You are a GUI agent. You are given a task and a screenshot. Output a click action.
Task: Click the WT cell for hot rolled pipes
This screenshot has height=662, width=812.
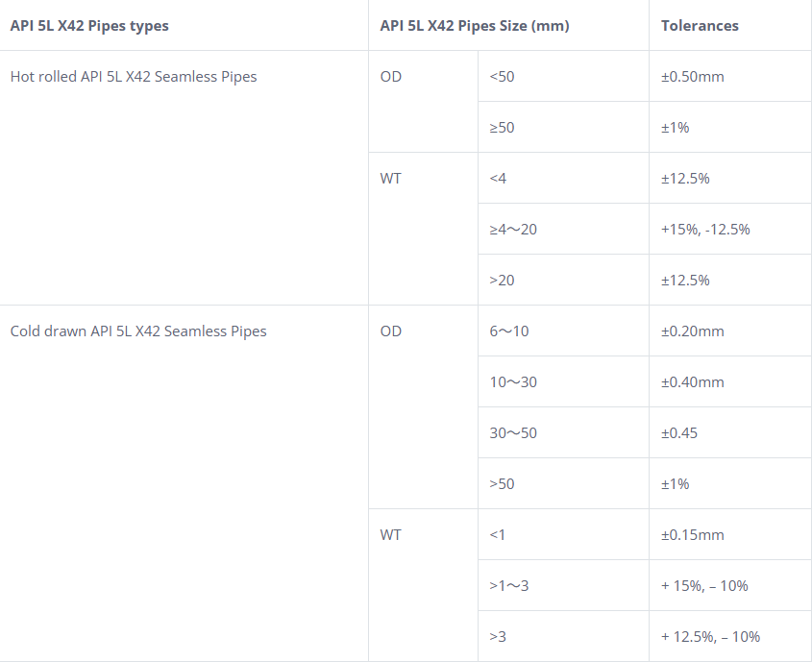tap(391, 179)
